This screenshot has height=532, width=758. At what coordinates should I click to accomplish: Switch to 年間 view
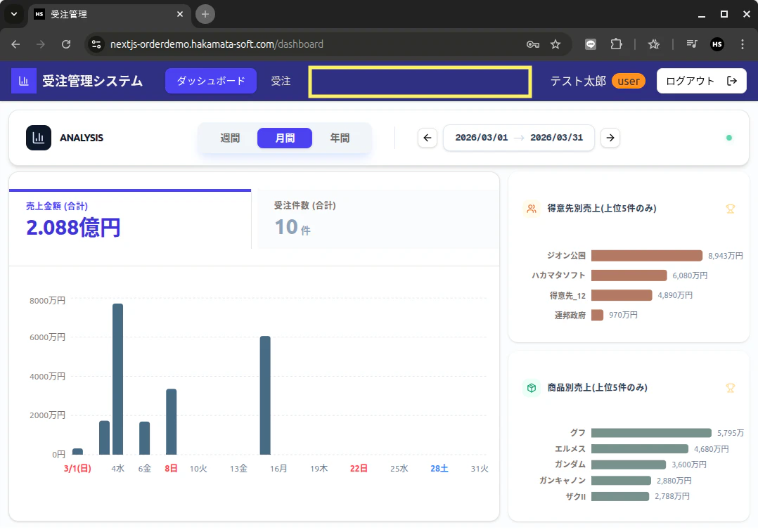[340, 138]
